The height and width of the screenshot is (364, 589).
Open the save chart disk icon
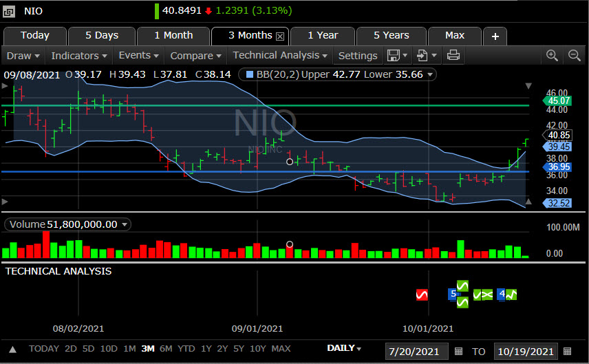pyautogui.click(x=393, y=56)
